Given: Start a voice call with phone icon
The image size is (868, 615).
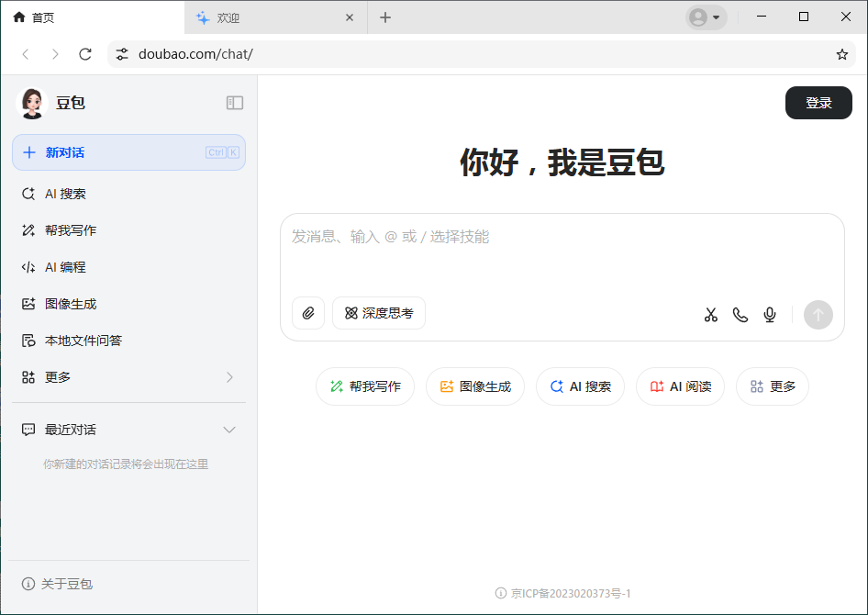Looking at the screenshot, I should coord(740,315).
